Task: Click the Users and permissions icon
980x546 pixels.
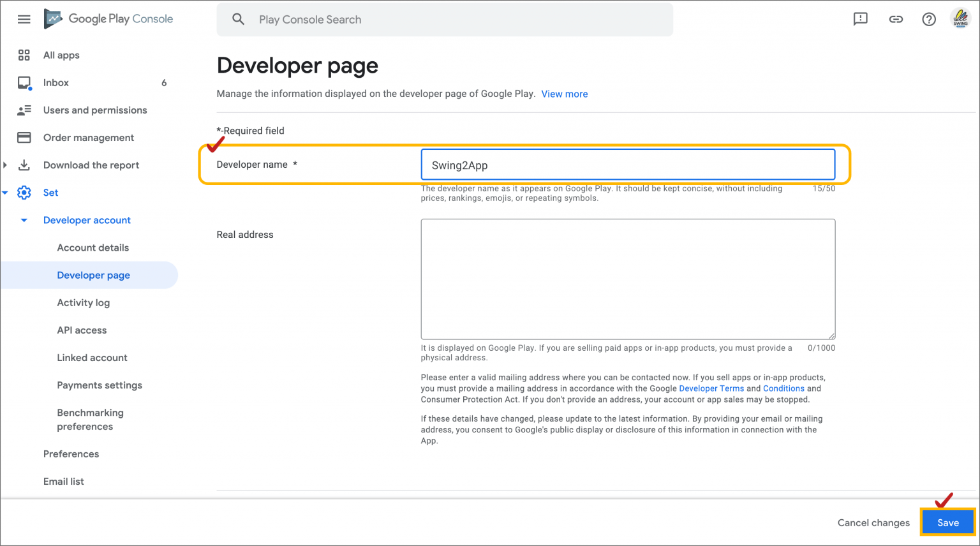Action: tap(24, 110)
